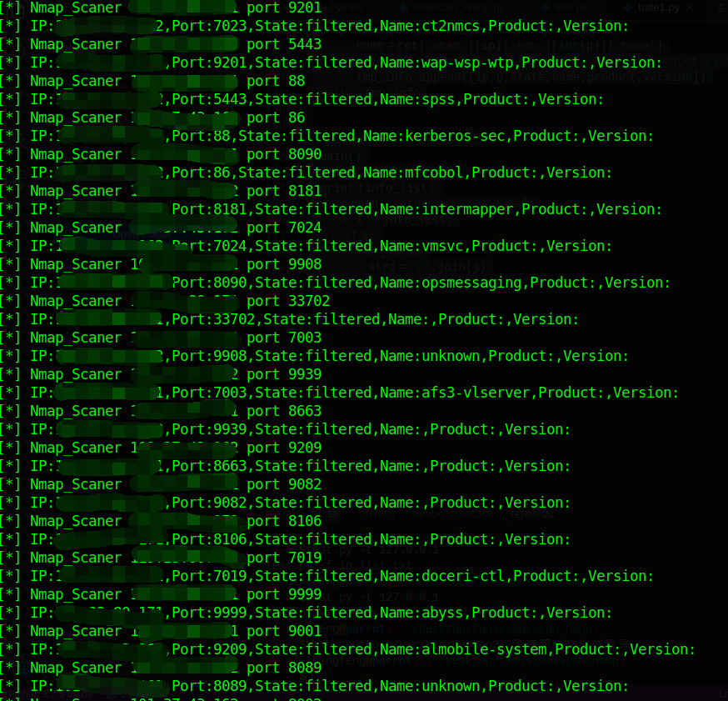Open DEBUG CONSOLE panel tab behind terminal

452,515
